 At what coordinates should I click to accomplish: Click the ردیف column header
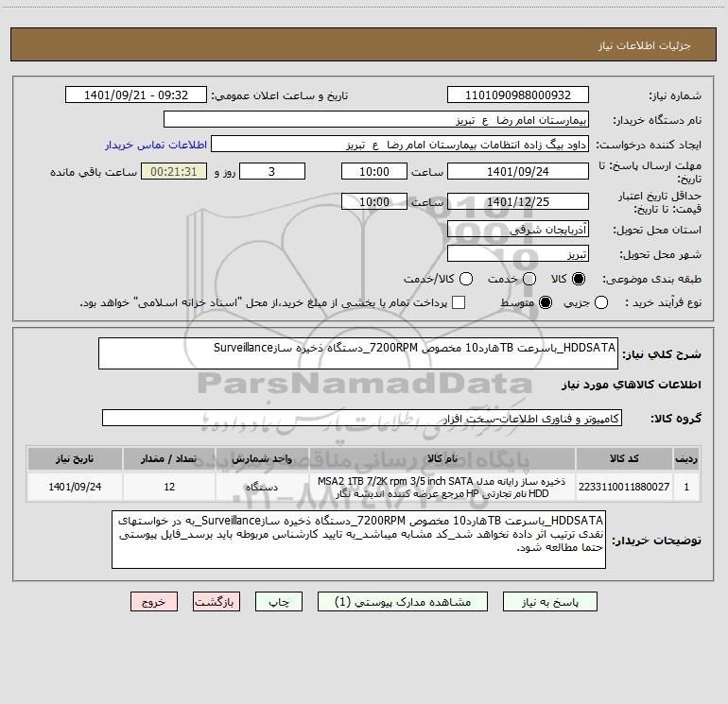point(686,458)
